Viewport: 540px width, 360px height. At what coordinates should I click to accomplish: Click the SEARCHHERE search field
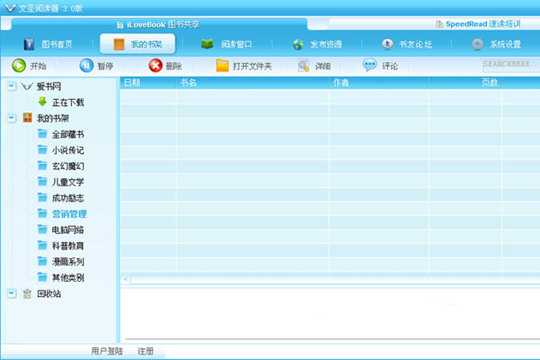click(511, 64)
